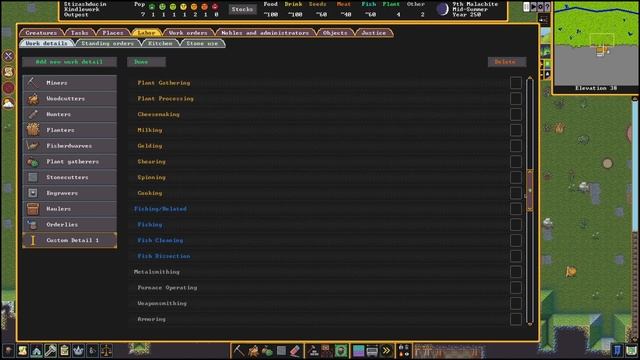Click the tasks scroll icon in bottom toolbar
The width and height of the screenshot is (640, 360).
tap(22, 351)
